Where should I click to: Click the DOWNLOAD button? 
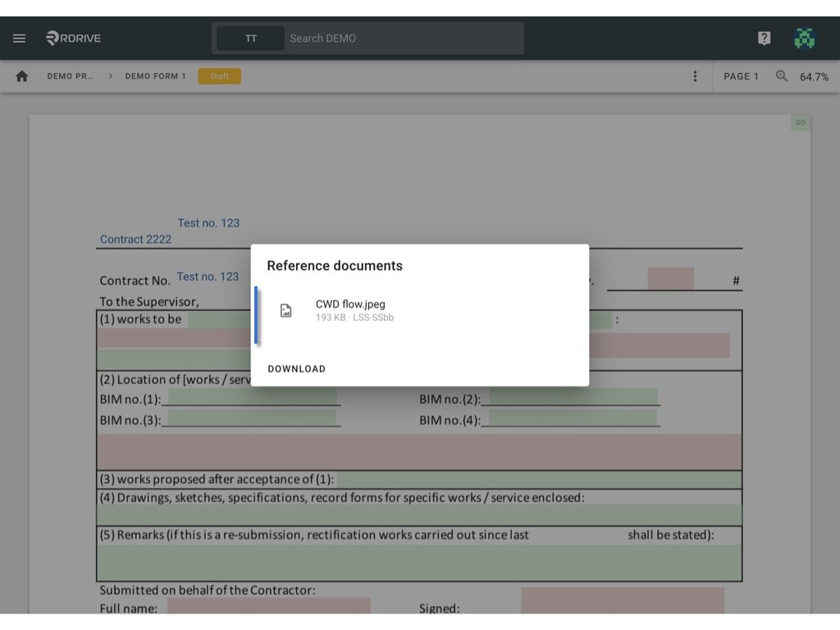(x=296, y=368)
